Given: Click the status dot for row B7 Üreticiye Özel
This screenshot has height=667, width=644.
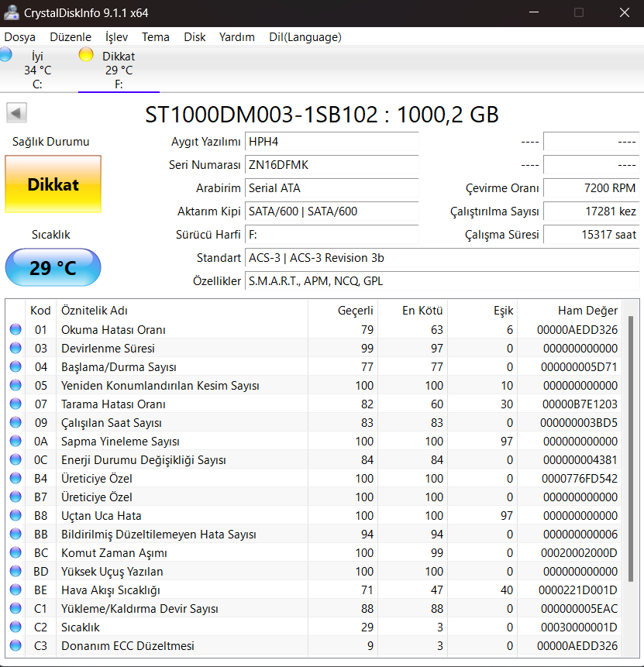Looking at the screenshot, I should coord(15,497).
